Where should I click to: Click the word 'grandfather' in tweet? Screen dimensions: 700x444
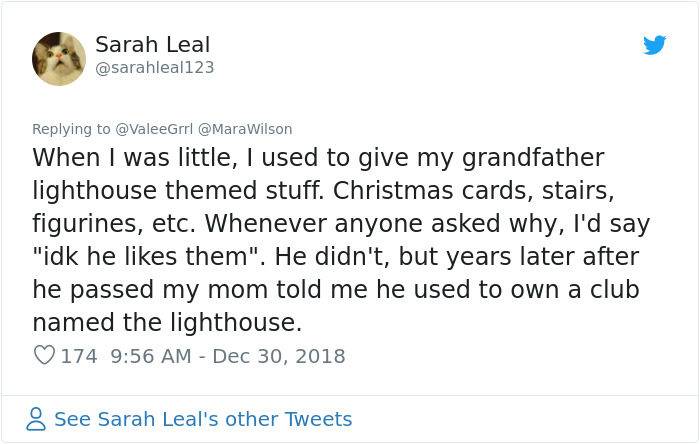[x=533, y=158]
